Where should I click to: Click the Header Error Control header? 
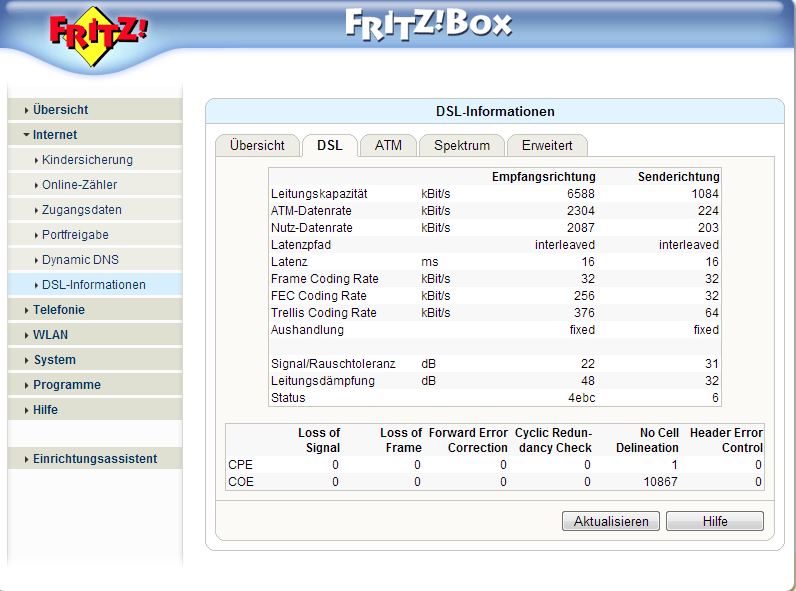[x=726, y=440]
